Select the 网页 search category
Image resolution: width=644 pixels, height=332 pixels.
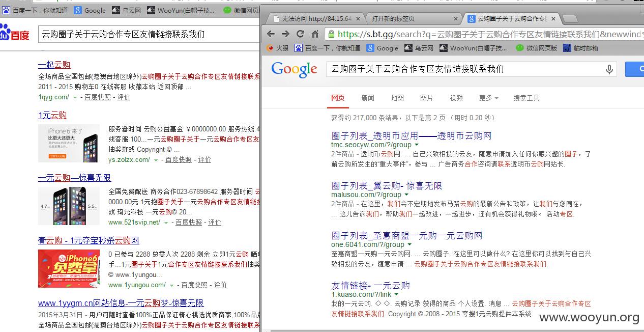338,98
